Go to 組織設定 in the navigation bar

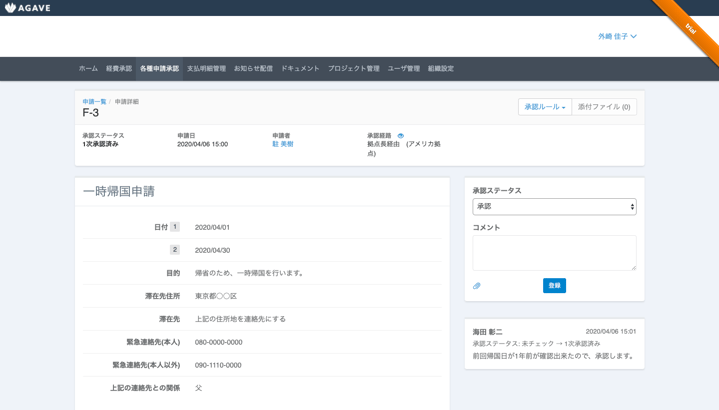point(441,69)
